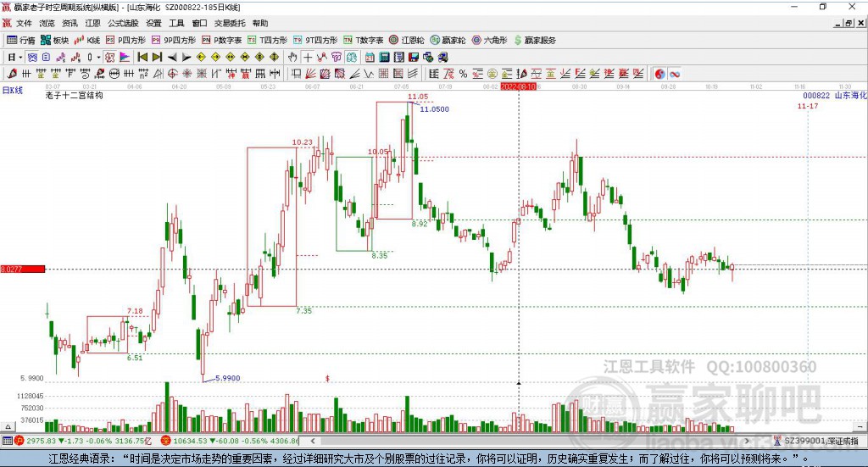Select the Gann fan lines icon

coord(311,74)
